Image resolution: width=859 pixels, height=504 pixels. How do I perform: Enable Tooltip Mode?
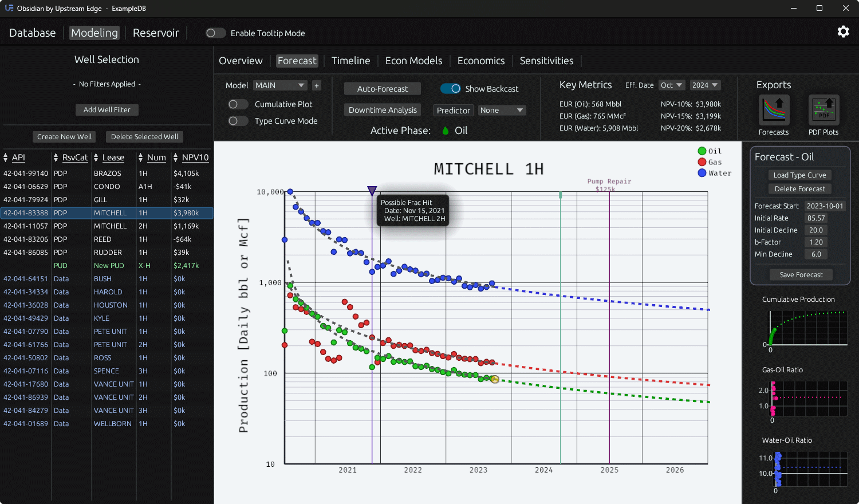tap(215, 33)
